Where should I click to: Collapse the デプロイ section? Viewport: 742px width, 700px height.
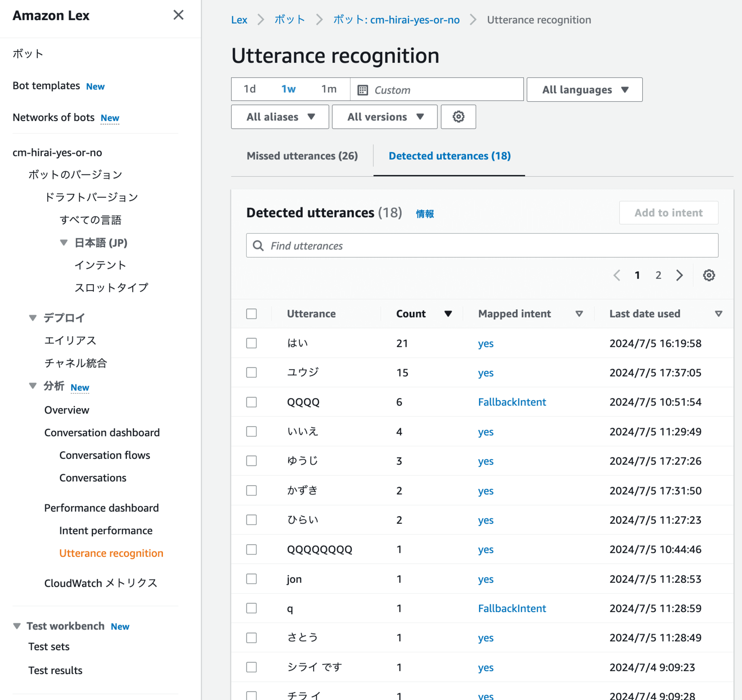point(33,318)
